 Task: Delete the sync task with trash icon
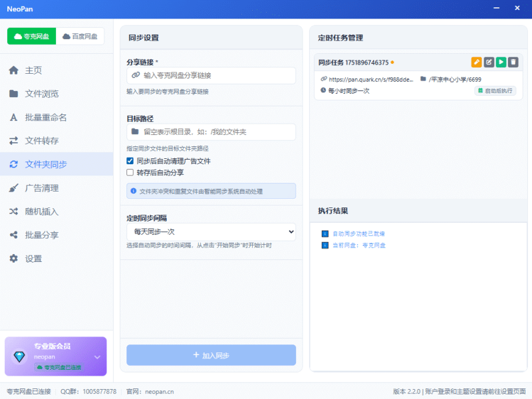[x=513, y=63]
